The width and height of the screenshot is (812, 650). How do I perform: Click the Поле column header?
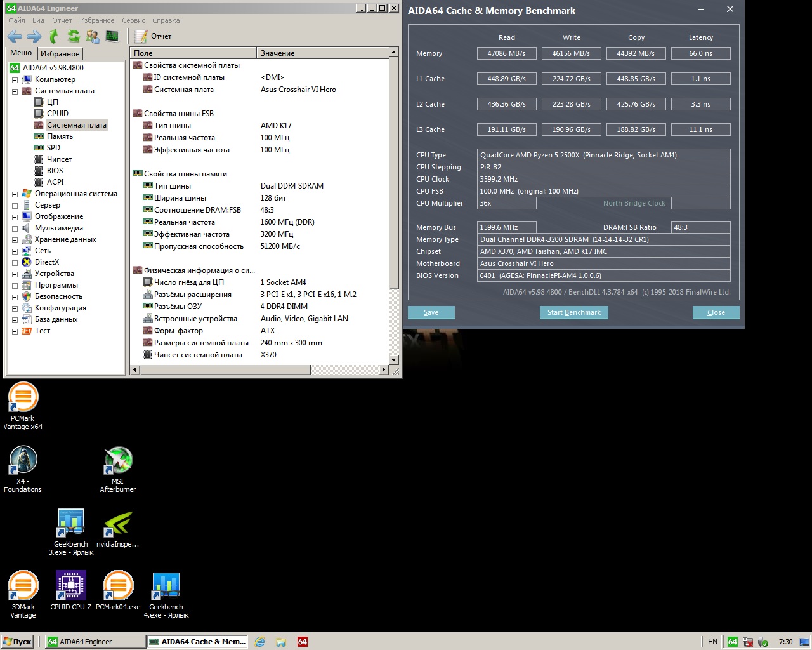193,53
